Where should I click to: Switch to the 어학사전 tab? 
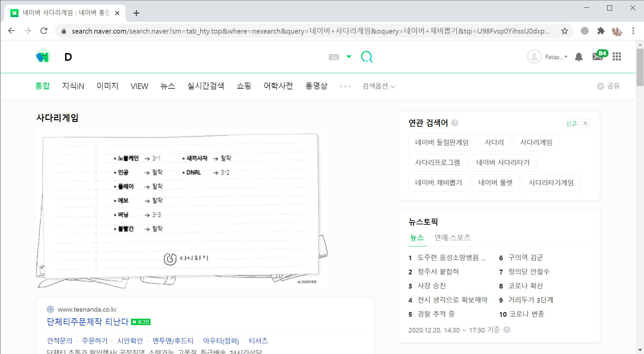coord(278,86)
